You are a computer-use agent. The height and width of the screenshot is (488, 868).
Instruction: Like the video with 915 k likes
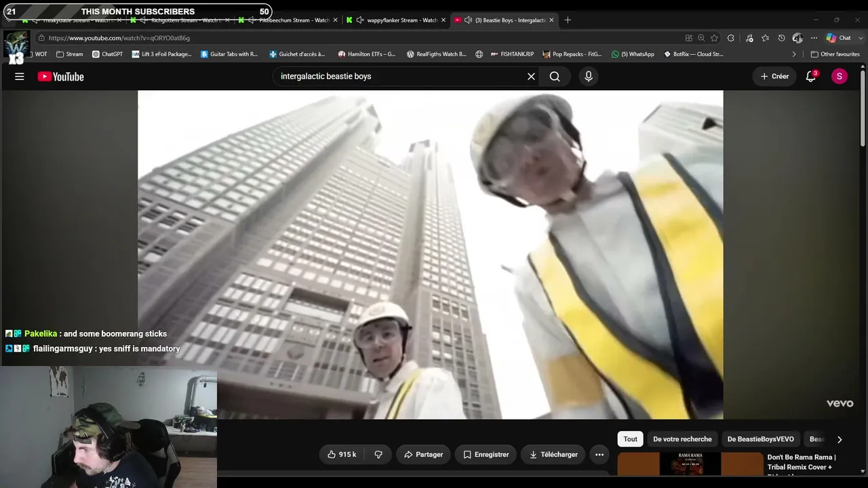(342, 455)
